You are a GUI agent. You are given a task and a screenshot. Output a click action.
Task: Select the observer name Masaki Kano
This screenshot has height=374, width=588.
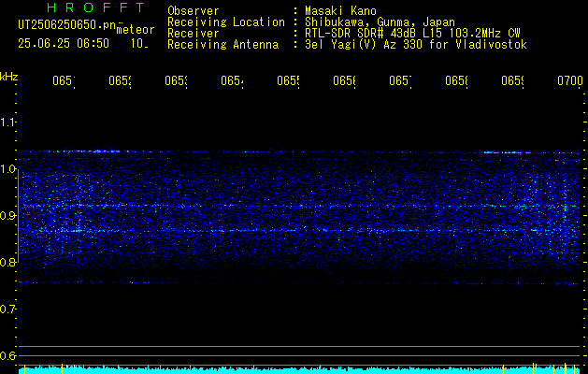[x=340, y=10]
